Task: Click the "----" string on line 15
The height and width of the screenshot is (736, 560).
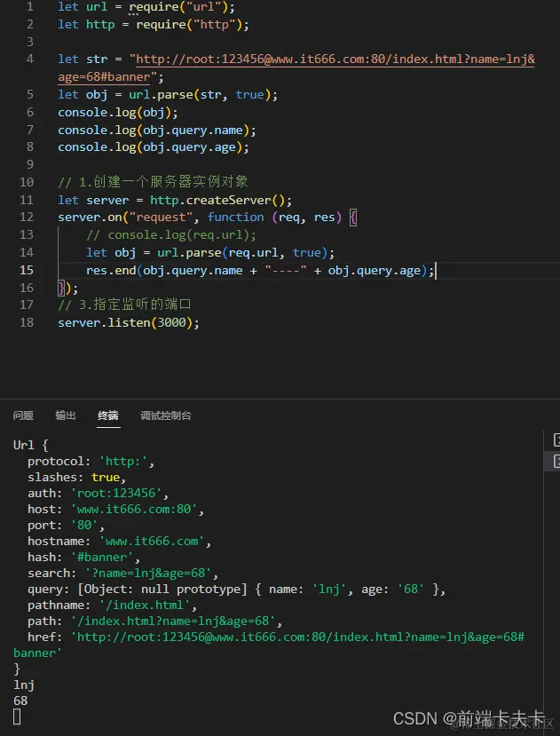Action: [x=286, y=271]
